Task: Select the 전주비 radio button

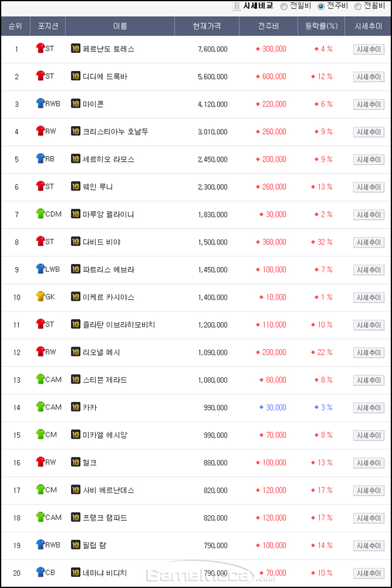Action: (321, 6)
